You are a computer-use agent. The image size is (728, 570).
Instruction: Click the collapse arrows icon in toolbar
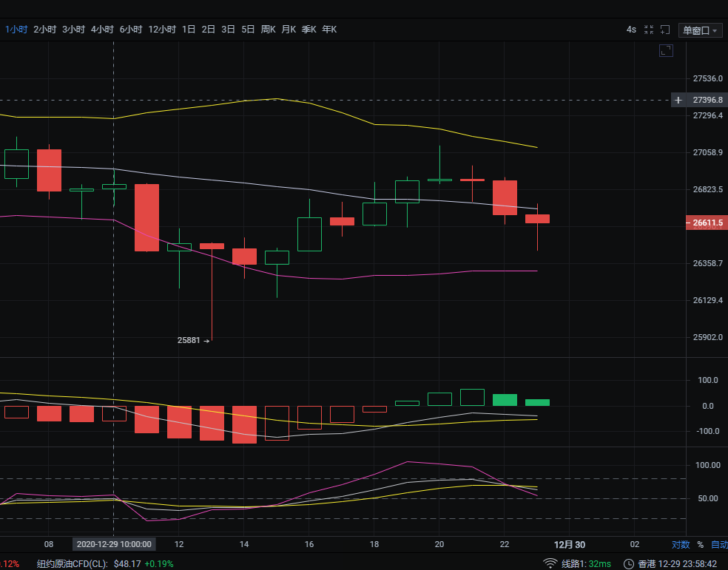click(x=649, y=30)
